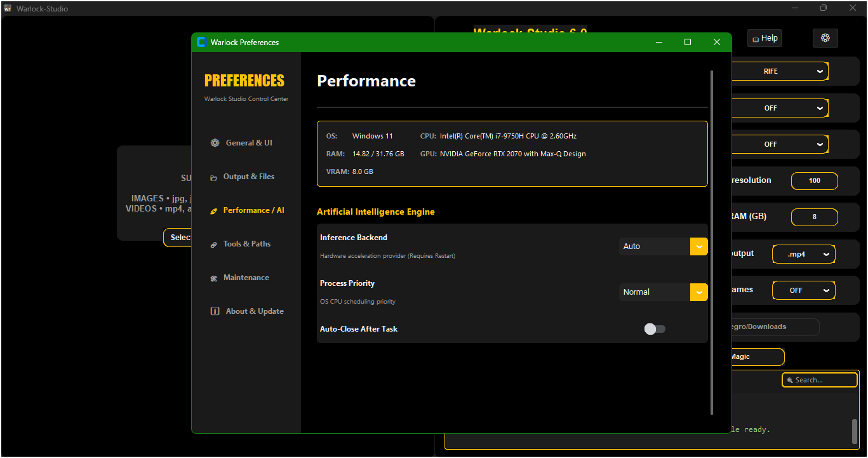Click the RAM (GB) field showing 8

tap(815, 217)
